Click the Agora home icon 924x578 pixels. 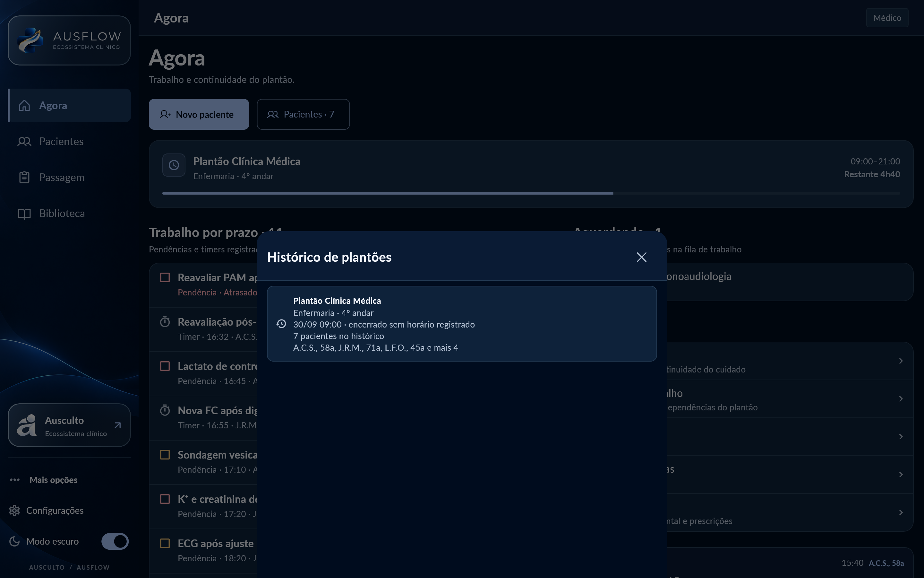click(x=24, y=106)
